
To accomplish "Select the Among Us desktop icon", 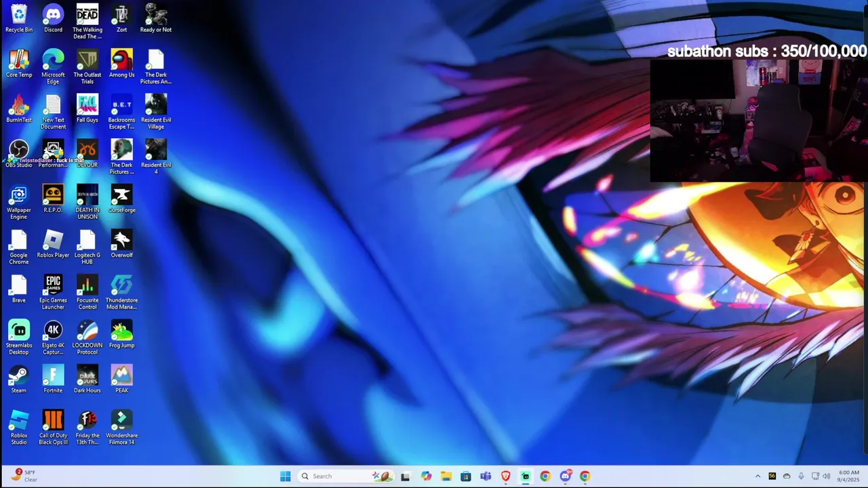I will tap(121, 64).
